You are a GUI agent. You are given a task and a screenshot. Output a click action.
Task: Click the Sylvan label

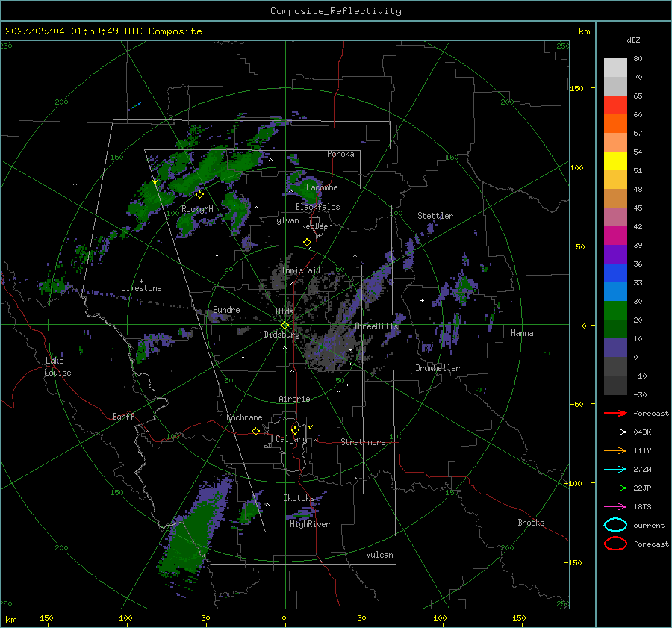coord(285,220)
